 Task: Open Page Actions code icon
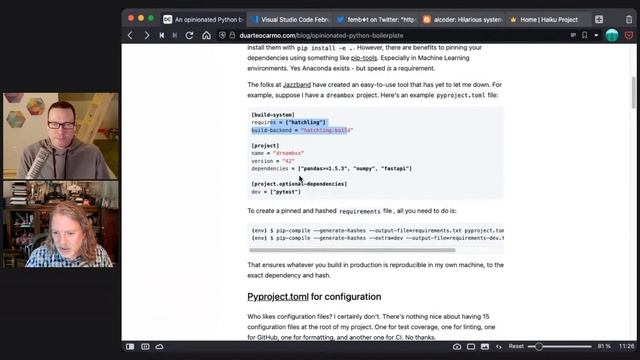click(x=499, y=347)
